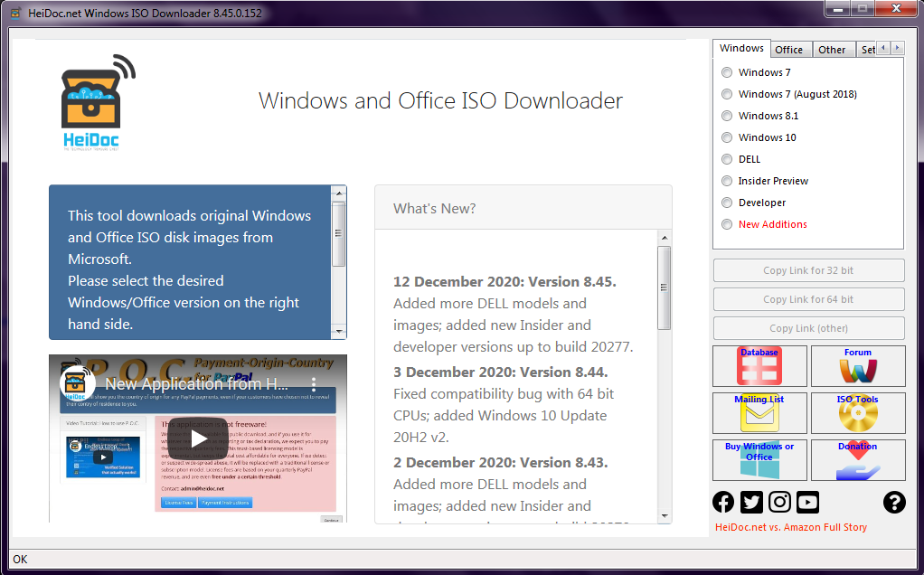Close the ISO Downloader window
The image size is (924, 575).
click(x=896, y=8)
